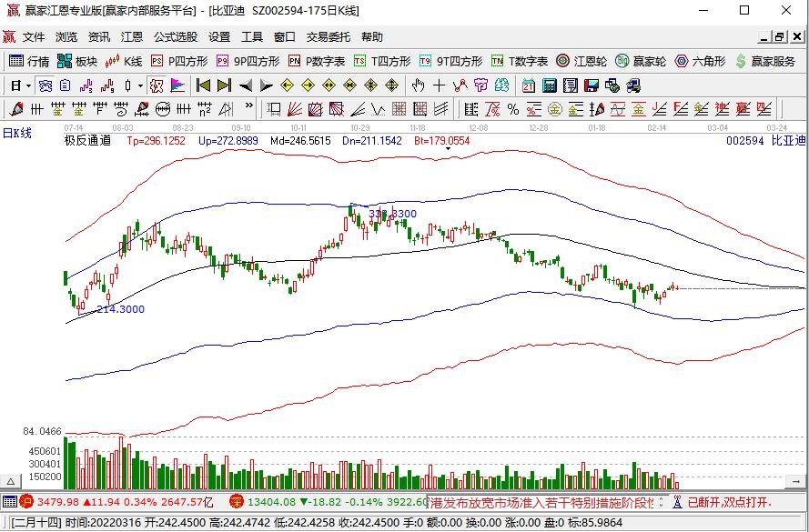Open the 江恩 menu
The image size is (809, 532).
[132, 36]
